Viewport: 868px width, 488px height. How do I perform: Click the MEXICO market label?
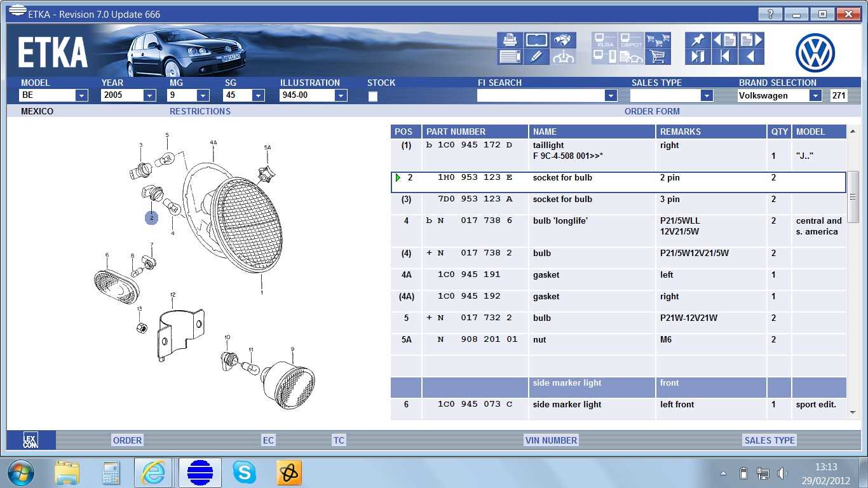pos(37,111)
